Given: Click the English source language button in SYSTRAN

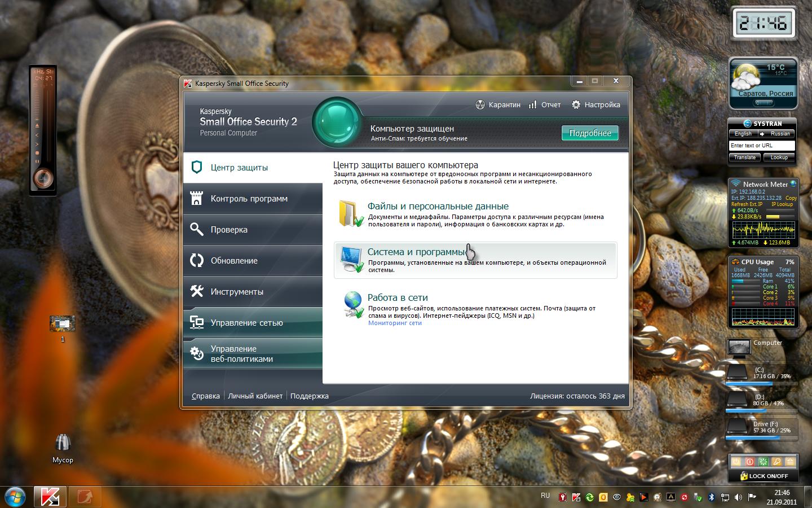Looking at the screenshot, I should 743,134.
